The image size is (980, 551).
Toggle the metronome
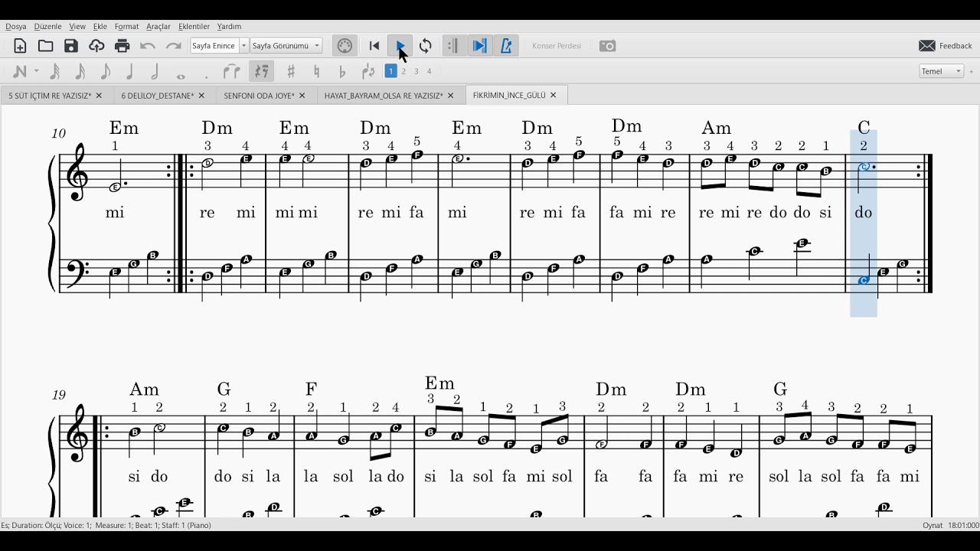pyautogui.click(x=506, y=46)
